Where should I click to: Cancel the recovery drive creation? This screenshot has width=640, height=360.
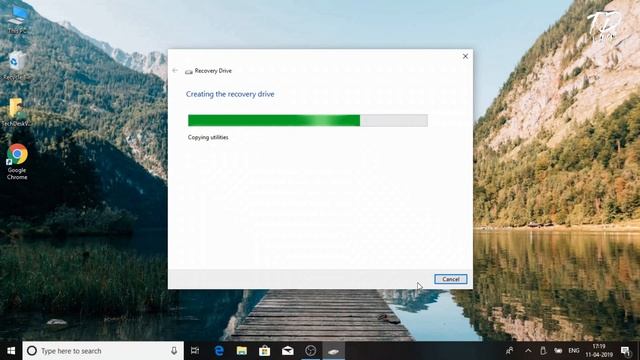(451, 279)
